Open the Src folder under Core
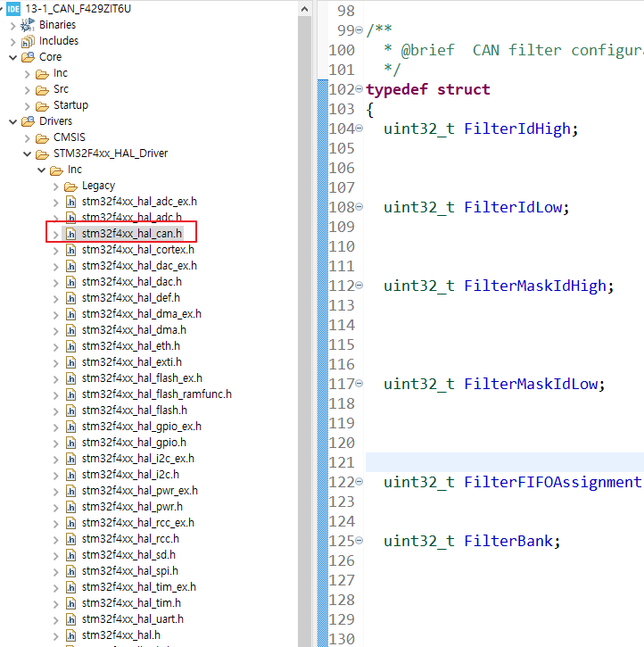Screen dimensions: 644x647 60,89
